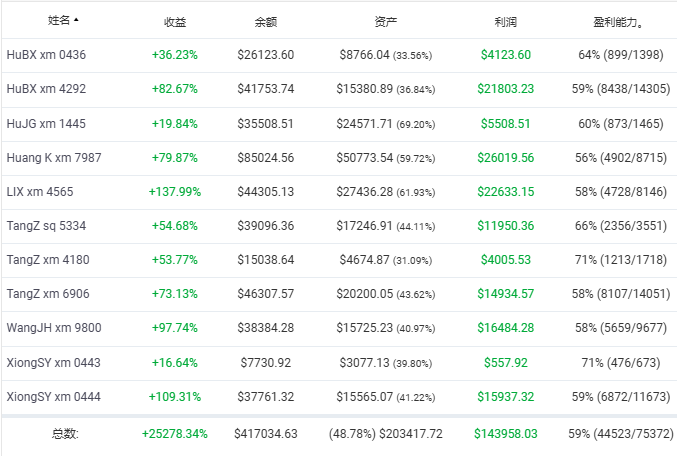The width and height of the screenshot is (677, 456).
Task: Click the sort arrow next to 姓名 header
Action: tap(76, 20)
